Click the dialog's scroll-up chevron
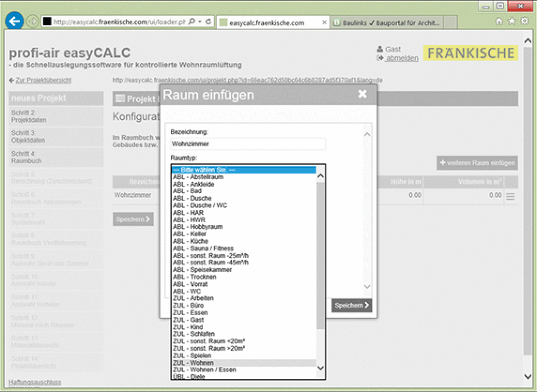 (x=367, y=134)
